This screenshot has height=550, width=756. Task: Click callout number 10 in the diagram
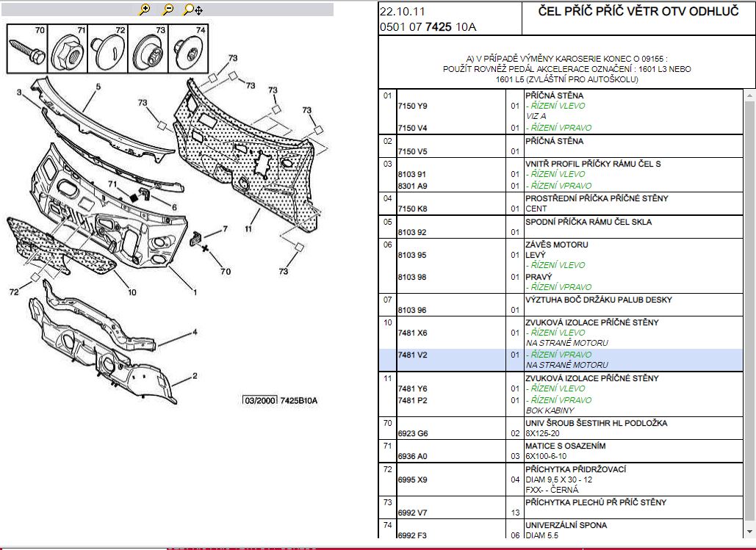coord(132,292)
